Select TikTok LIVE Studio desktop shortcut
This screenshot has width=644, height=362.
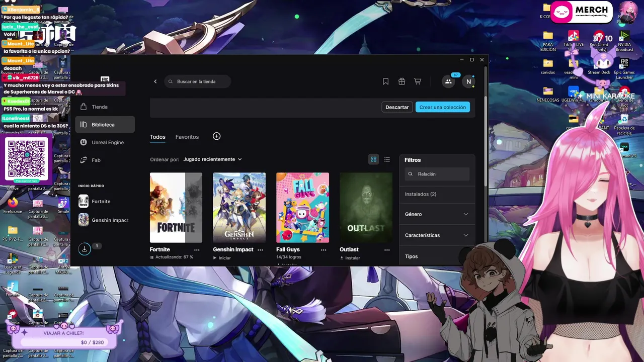click(574, 41)
